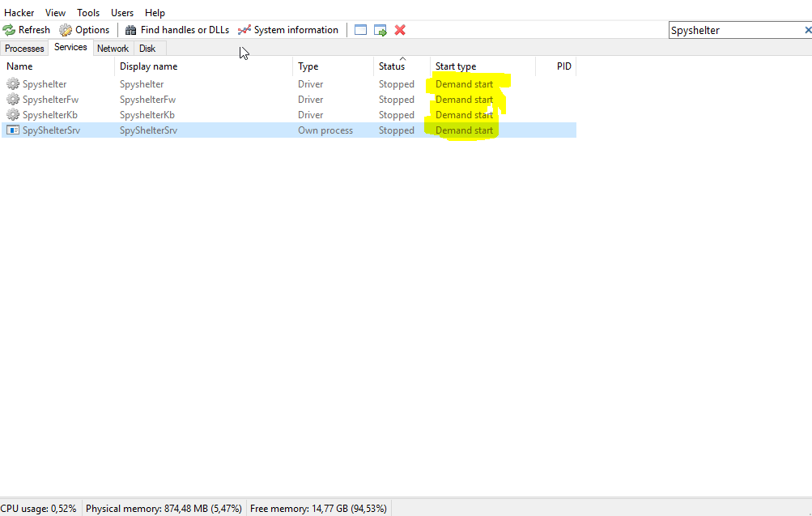Screen dimensions: 812x516
Task: Open the Help menu
Action: tap(155, 12)
